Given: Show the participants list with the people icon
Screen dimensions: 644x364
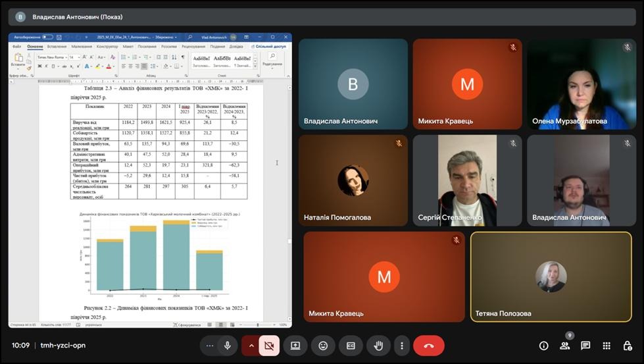Looking at the screenshot, I should pyautogui.click(x=564, y=346).
